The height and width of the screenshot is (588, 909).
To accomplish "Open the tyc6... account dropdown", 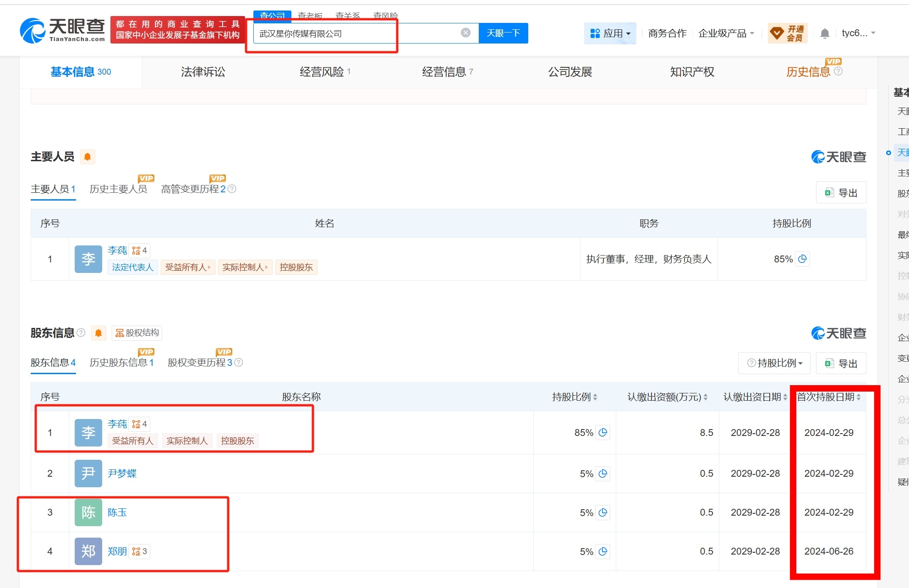I will tap(859, 33).
